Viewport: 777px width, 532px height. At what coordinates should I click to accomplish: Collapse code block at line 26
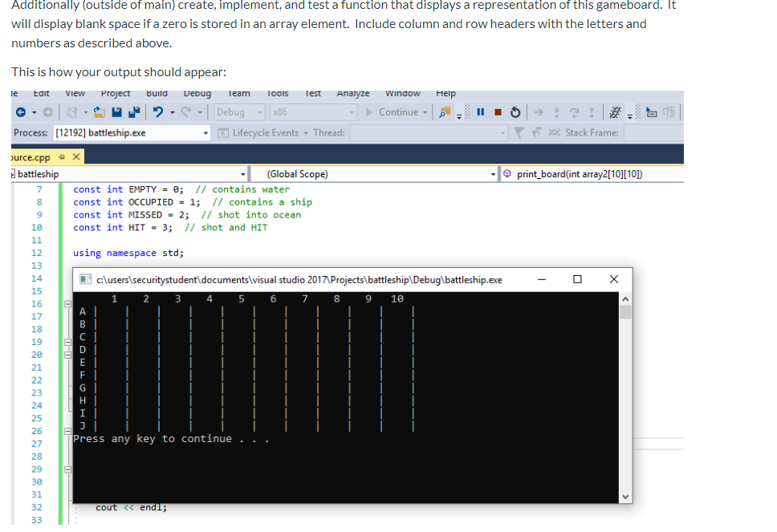point(68,431)
